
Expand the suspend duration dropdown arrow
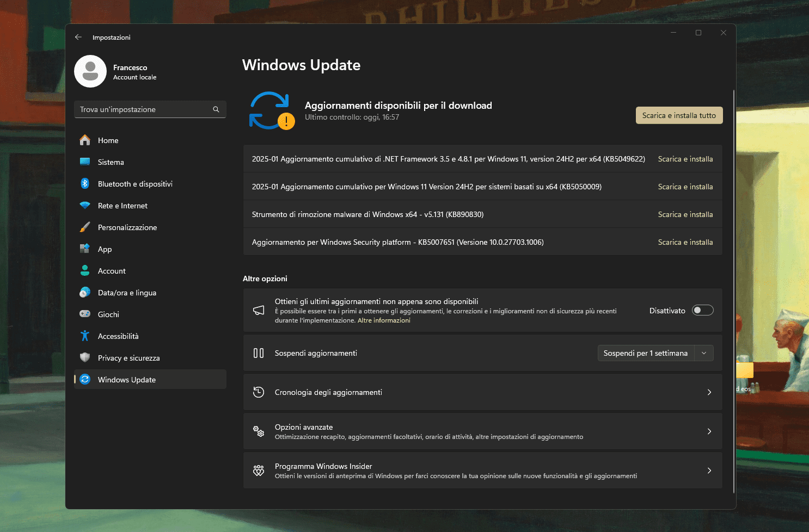point(704,353)
